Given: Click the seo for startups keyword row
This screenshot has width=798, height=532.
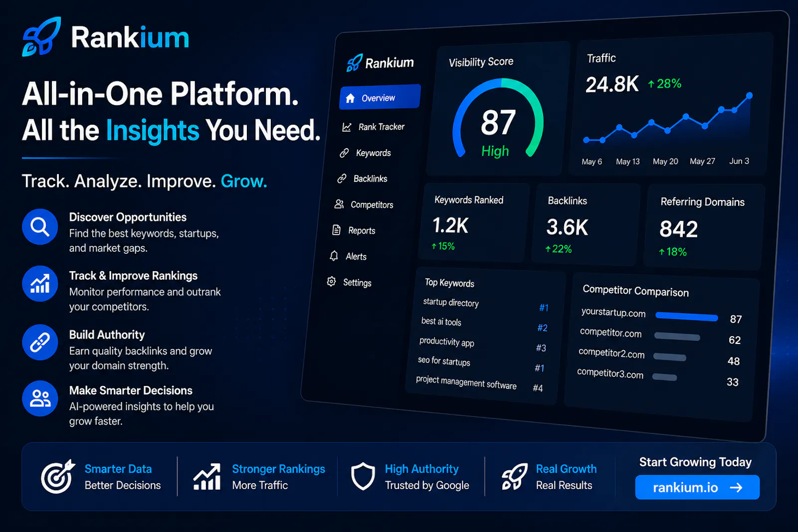Looking at the screenshot, I should [x=481, y=364].
